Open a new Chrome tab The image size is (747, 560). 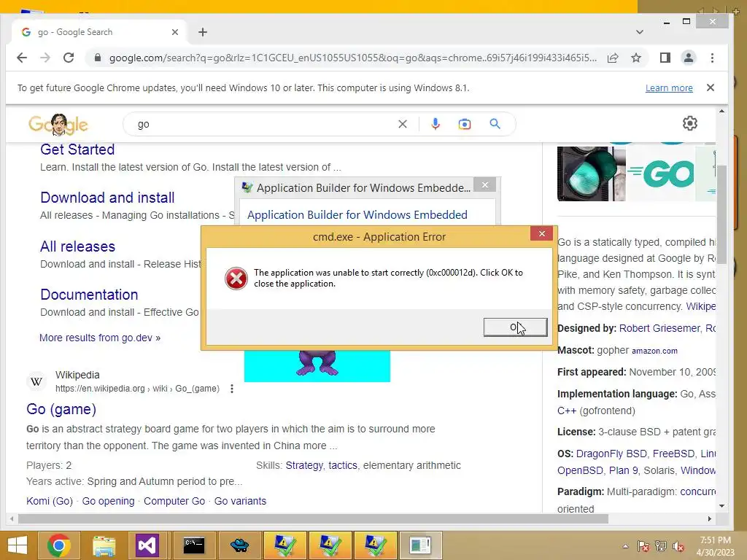click(203, 32)
